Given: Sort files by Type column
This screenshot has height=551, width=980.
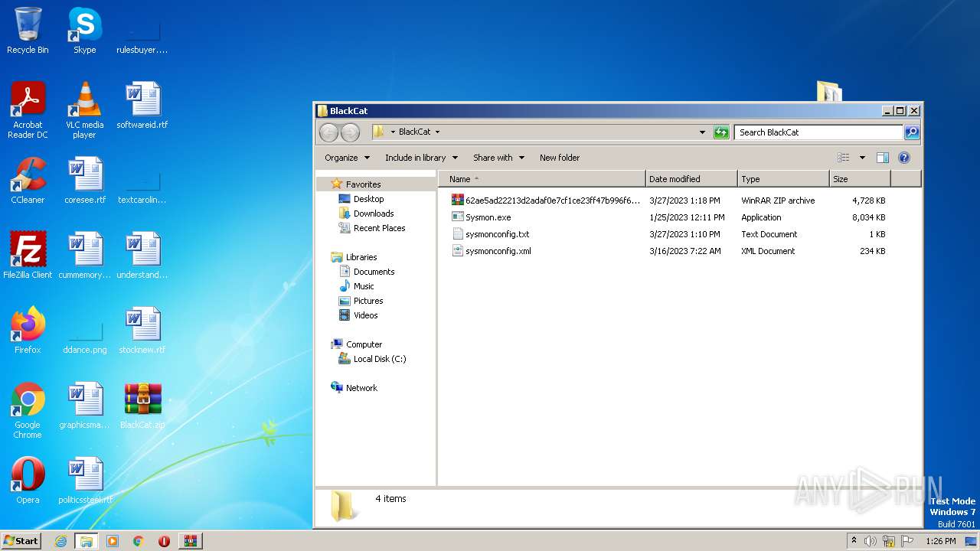Looking at the screenshot, I should (x=783, y=179).
